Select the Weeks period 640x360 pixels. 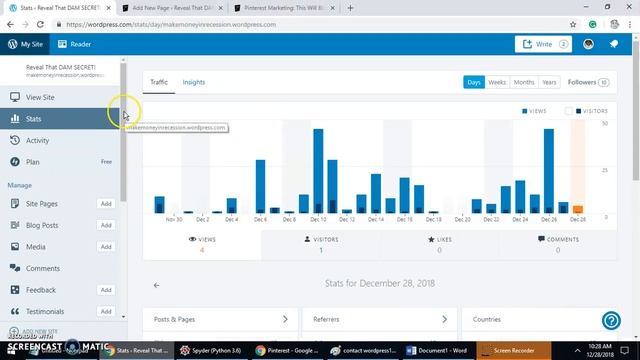tap(497, 82)
